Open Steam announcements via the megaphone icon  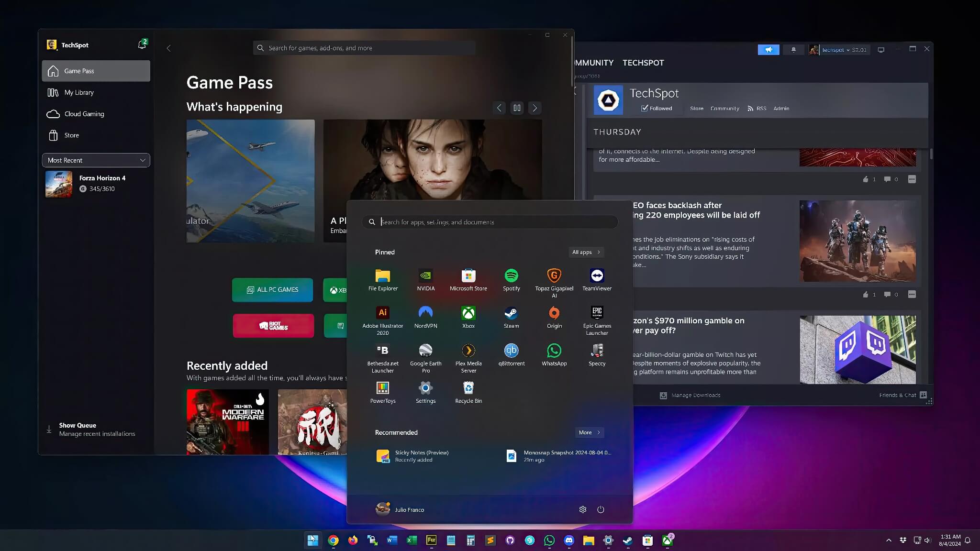[x=769, y=49]
